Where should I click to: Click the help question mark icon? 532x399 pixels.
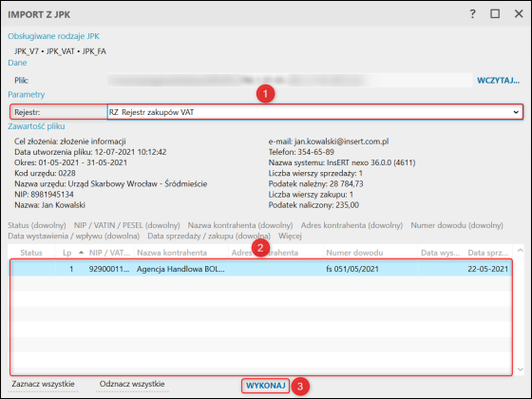pos(473,14)
